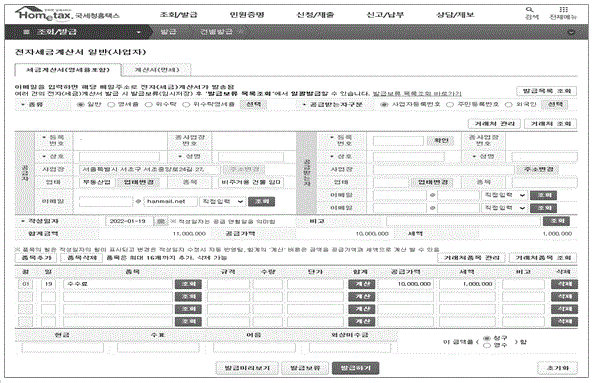Image resolution: width=593 pixels, height=383 pixels.
Task: Choose the 사업자등록번호 radio option
Action: click(x=384, y=104)
